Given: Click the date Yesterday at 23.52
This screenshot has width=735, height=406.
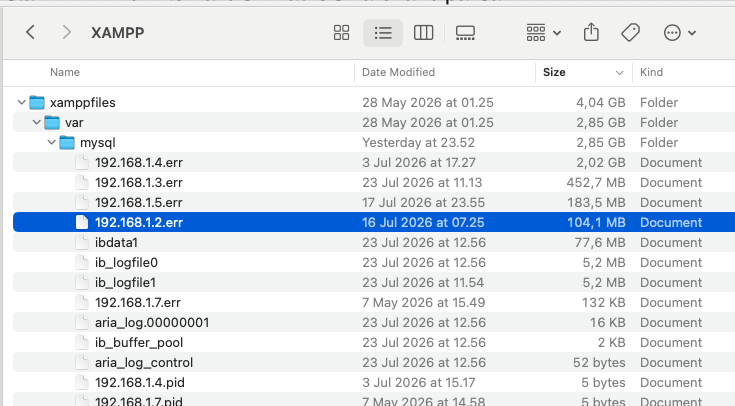Looking at the screenshot, I should click(x=419, y=143).
